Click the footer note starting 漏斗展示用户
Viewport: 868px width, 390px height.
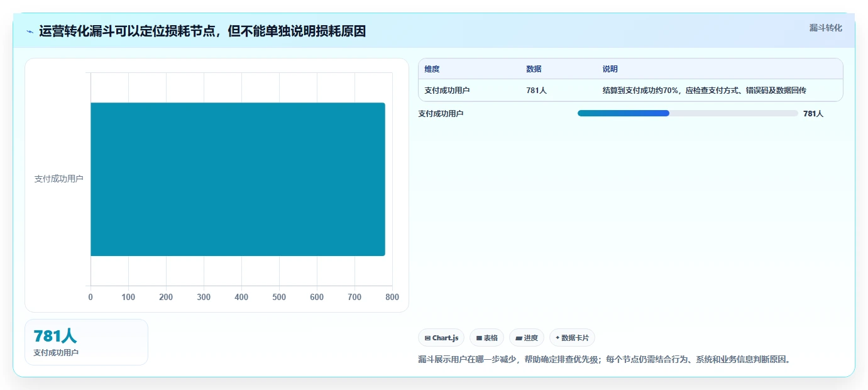604,360
